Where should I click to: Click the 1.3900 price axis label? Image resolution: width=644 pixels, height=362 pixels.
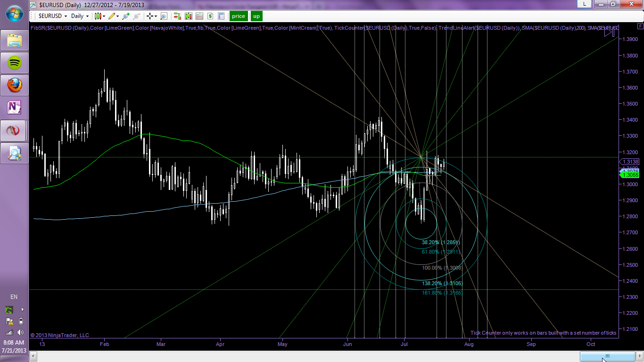(x=631, y=39)
